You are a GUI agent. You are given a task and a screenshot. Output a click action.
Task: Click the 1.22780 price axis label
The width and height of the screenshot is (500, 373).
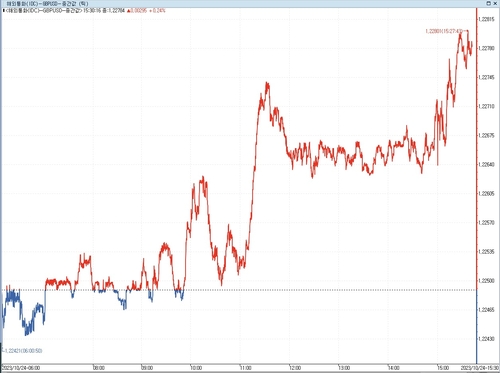pos(486,48)
